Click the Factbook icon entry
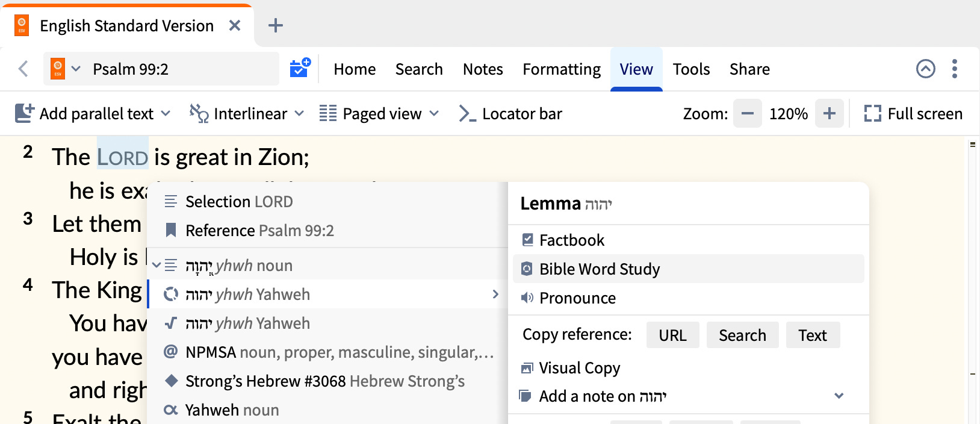 pyautogui.click(x=528, y=240)
